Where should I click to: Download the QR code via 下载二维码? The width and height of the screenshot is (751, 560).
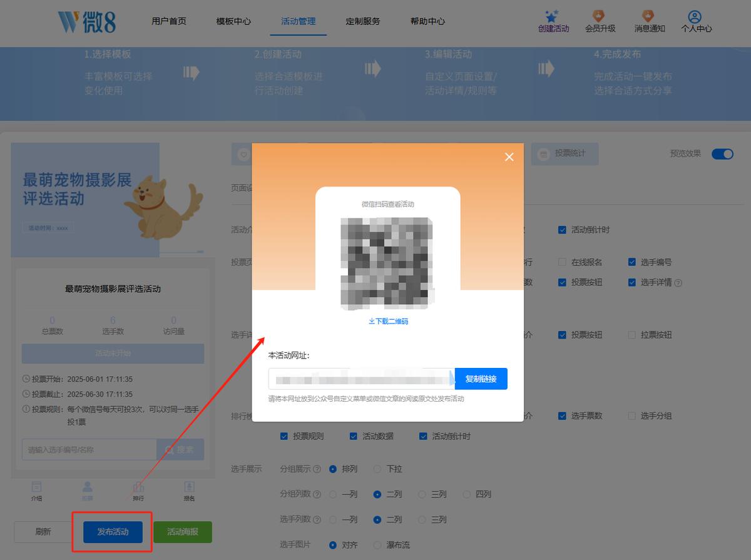388,321
